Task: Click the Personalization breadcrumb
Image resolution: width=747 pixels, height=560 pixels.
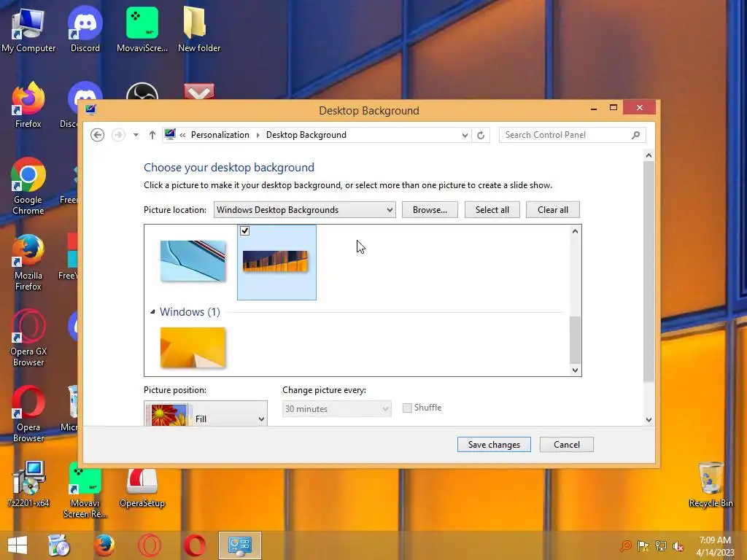Action: [220, 135]
